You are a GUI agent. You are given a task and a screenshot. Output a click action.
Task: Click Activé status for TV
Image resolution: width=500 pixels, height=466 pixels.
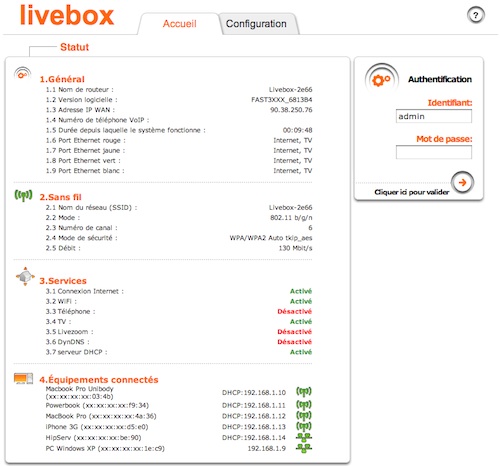pyautogui.click(x=301, y=322)
